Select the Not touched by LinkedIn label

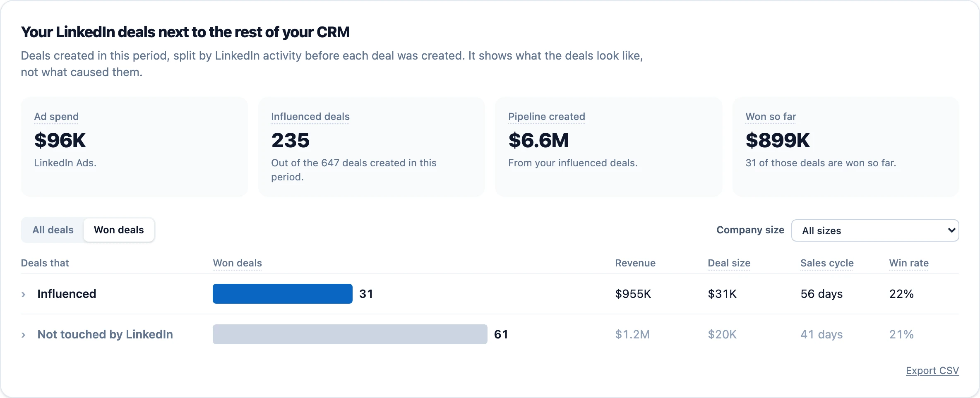point(105,334)
